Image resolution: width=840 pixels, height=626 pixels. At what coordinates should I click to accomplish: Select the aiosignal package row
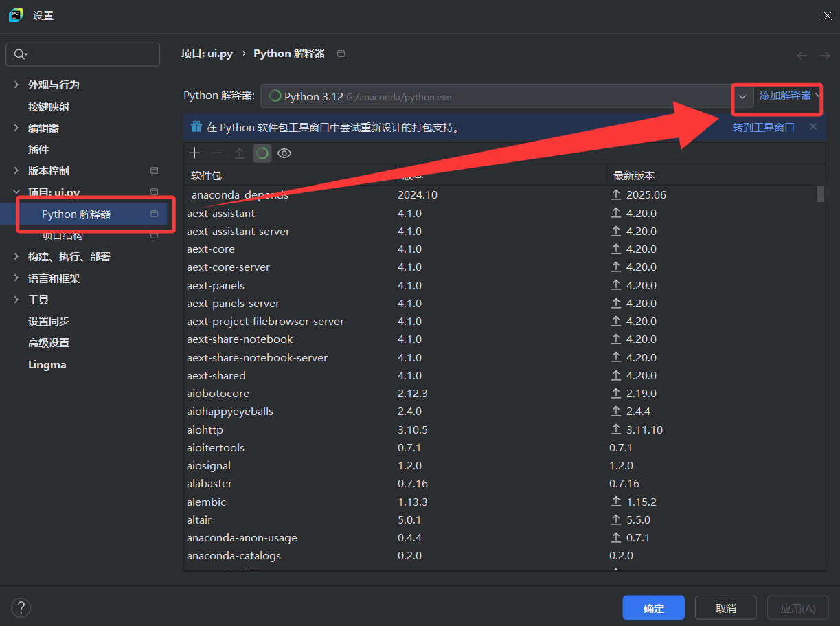click(501, 465)
